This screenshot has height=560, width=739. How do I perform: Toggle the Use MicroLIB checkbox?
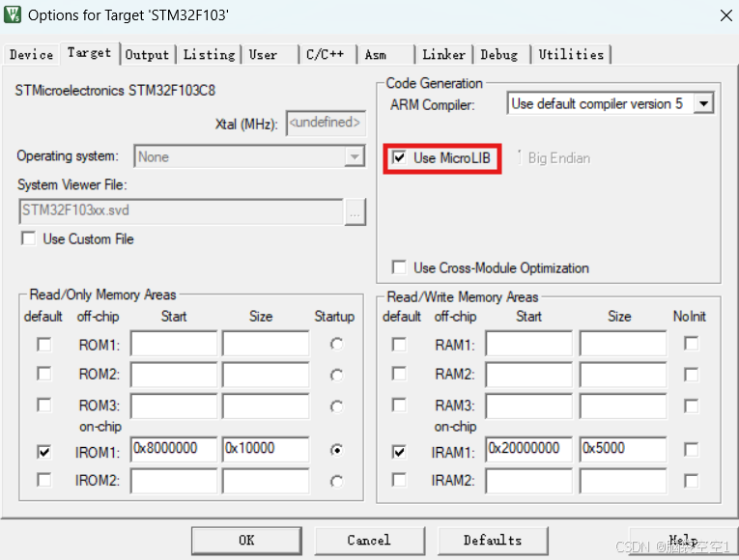tap(399, 157)
